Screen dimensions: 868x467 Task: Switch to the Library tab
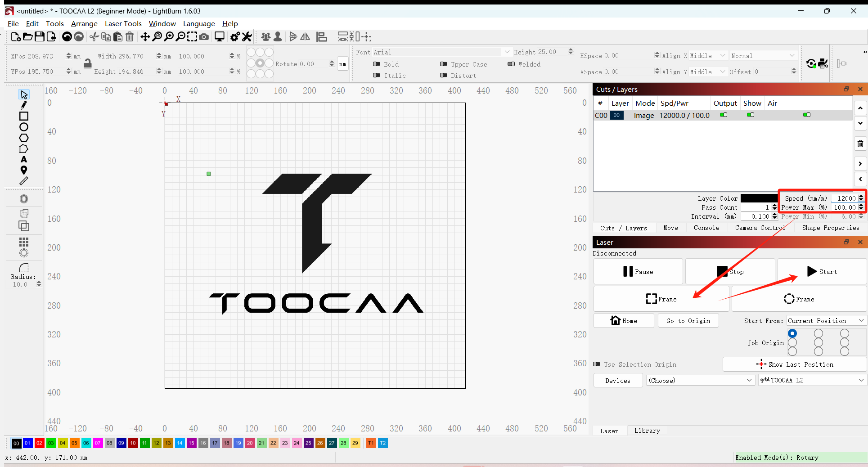pyautogui.click(x=647, y=431)
